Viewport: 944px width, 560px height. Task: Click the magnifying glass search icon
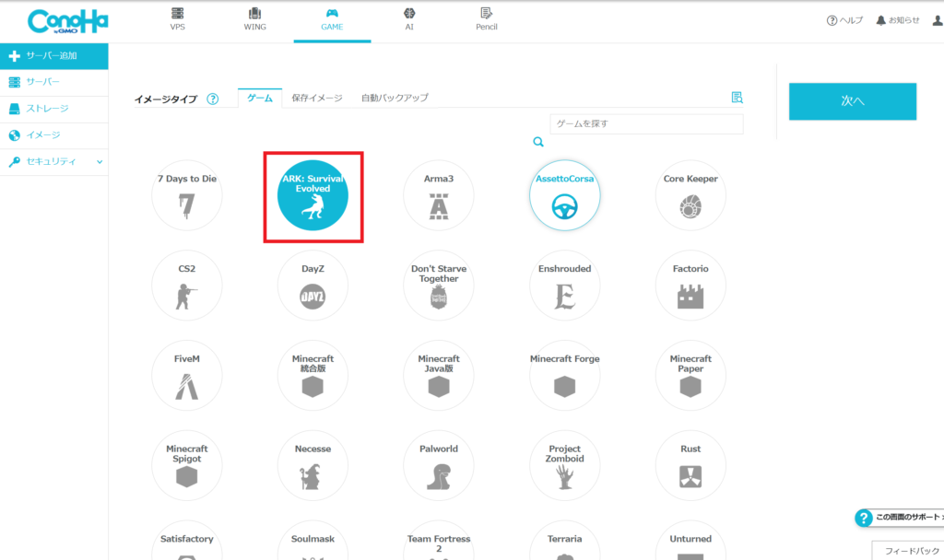(x=538, y=142)
